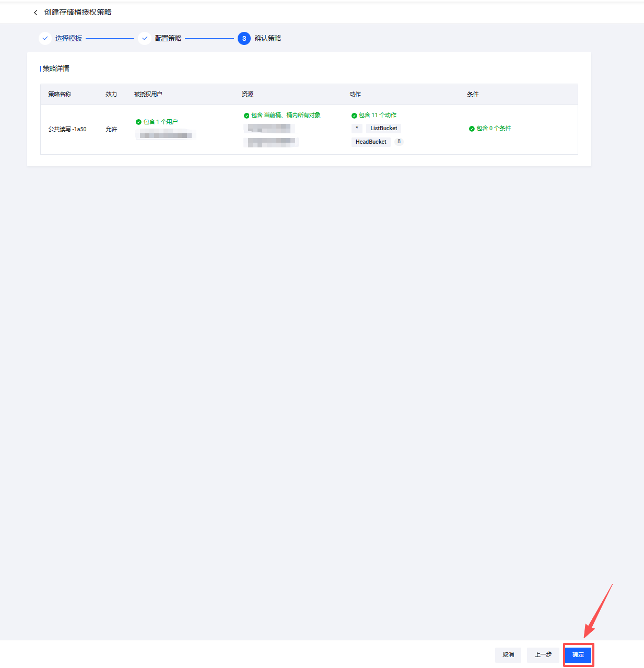Click the 选择模板 step checkmark circle
The height and width of the screenshot is (668, 644).
(x=45, y=38)
